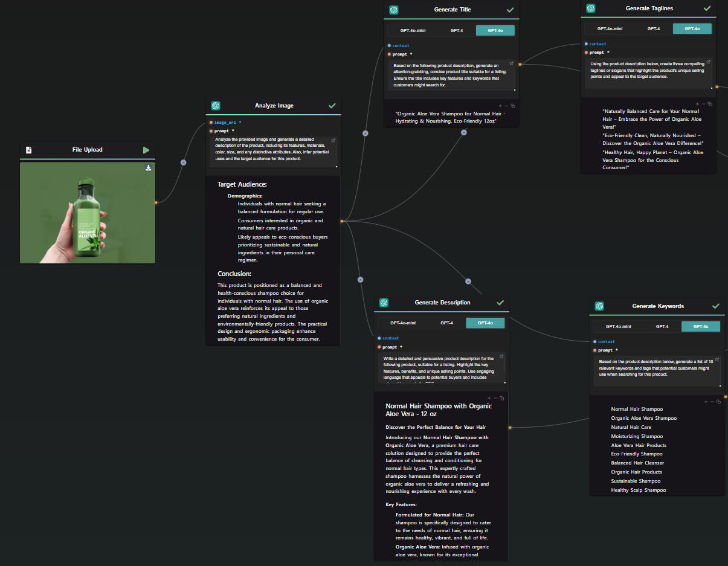Click 'Key Features:' heading in Generate Description output
728x566 pixels.
click(x=401, y=504)
